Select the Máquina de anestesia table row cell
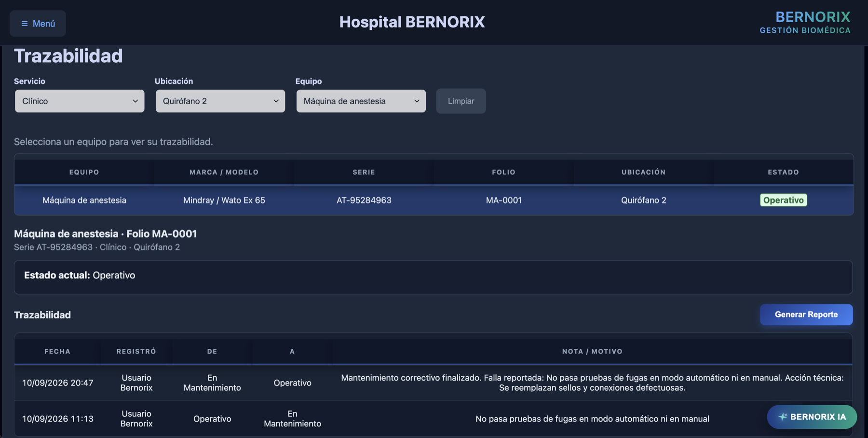This screenshot has height=438, width=868. pos(84,200)
